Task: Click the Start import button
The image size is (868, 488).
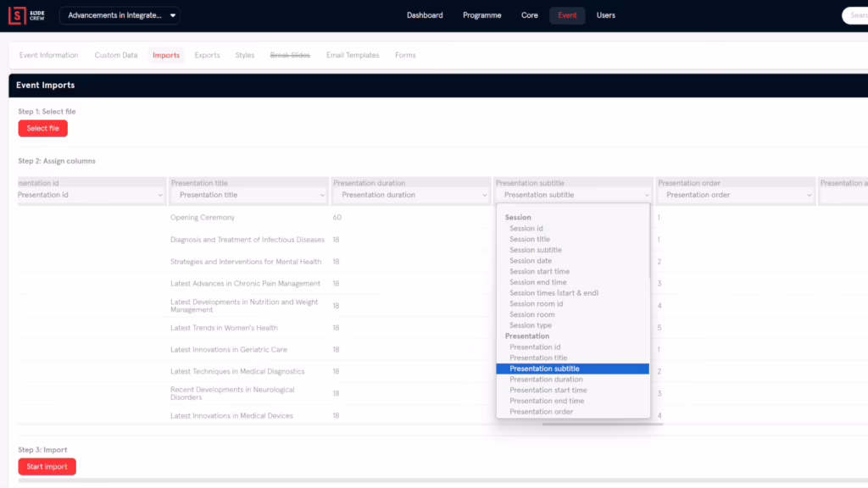Action: [x=47, y=467]
